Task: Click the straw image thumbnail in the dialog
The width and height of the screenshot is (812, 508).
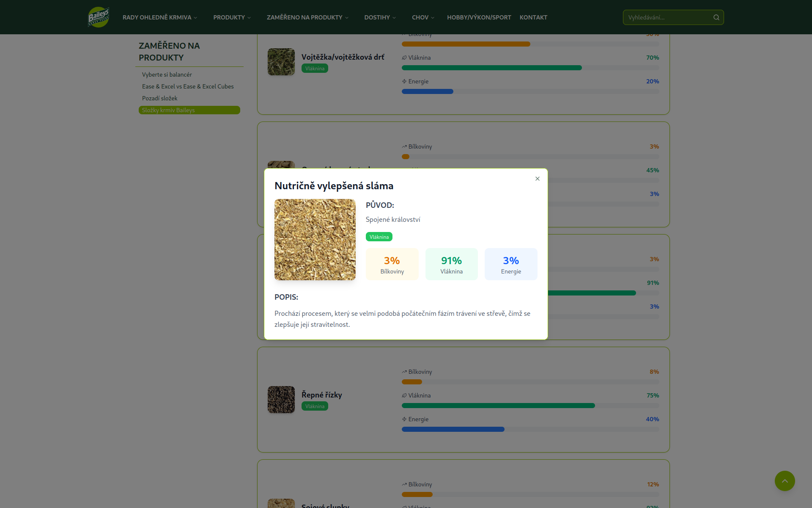Action: [x=315, y=240]
